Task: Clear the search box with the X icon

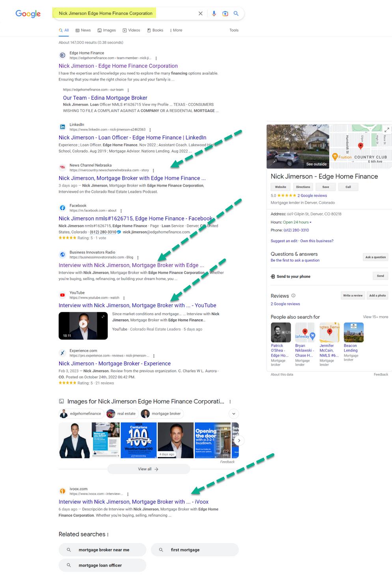Action: (200, 13)
